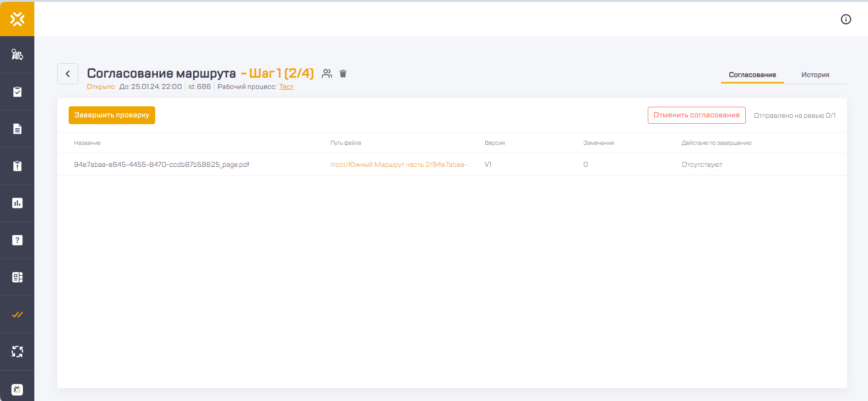This screenshot has height=401, width=868.
Task: Open the info icon at top right
Action: [846, 19]
